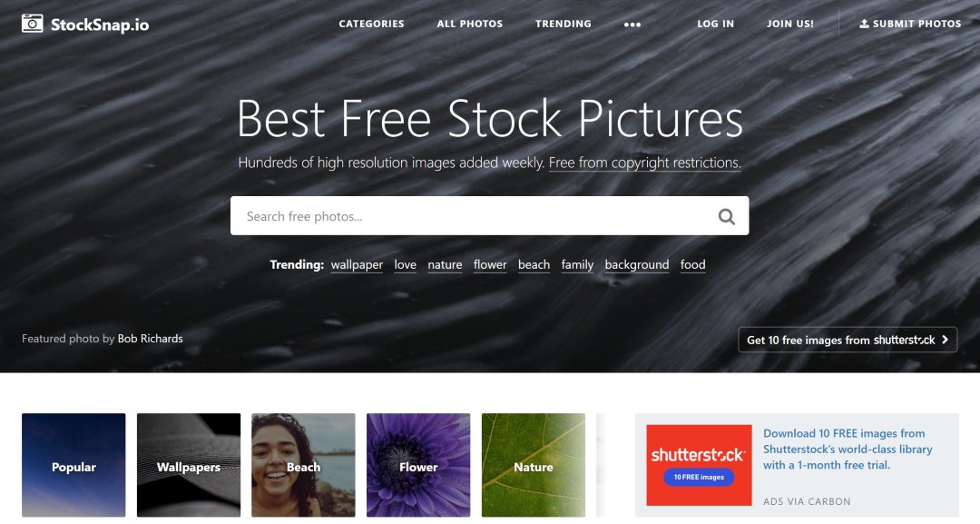Image resolution: width=980 pixels, height=524 pixels.
Task: Open the Nature category thumbnail
Action: point(534,465)
